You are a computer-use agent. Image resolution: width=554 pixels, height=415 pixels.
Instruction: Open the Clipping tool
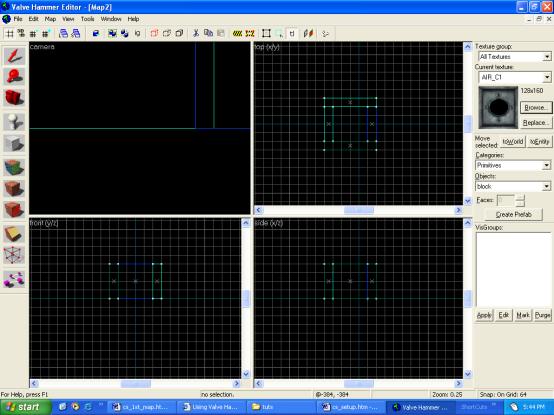14,234
